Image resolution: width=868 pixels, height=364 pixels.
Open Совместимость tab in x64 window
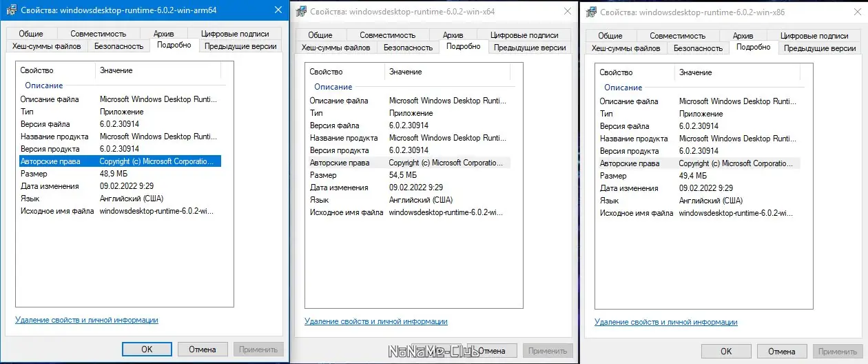pyautogui.click(x=387, y=35)
